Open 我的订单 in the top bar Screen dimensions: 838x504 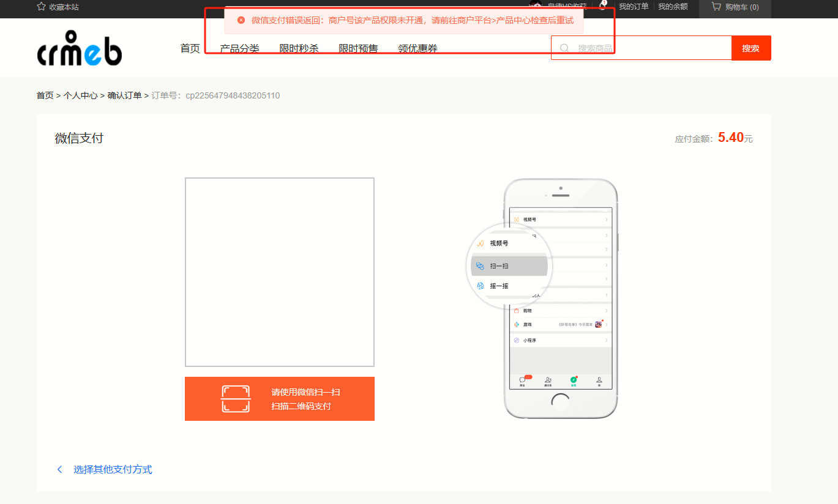634,7
